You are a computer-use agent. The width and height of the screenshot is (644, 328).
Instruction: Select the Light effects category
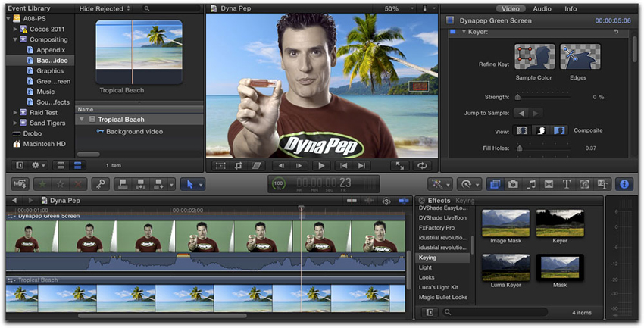click(x=425, y=267)
